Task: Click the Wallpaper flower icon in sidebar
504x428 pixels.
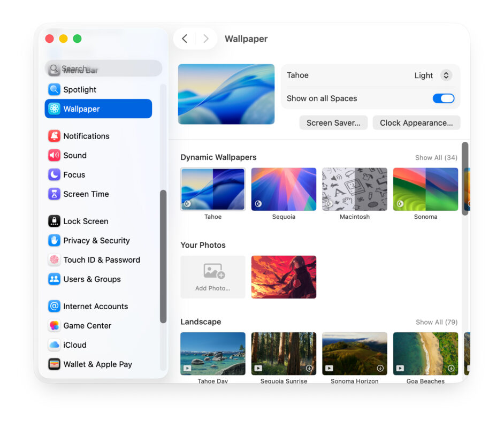Action: click(54, 109)
